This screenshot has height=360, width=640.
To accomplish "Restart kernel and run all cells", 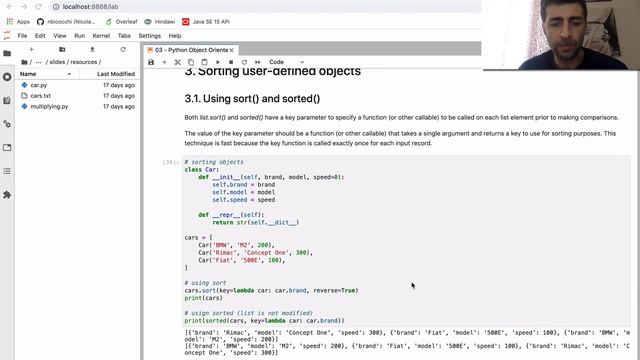I will click(258, 62).
